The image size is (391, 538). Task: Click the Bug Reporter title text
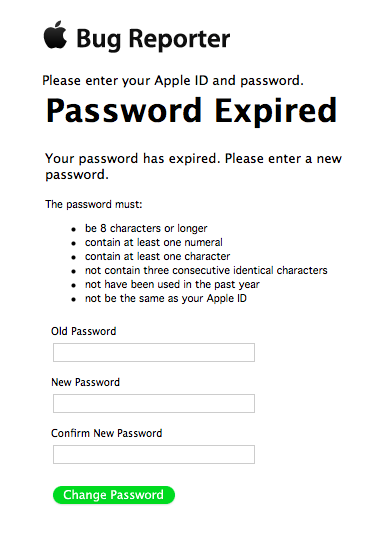pyautogui.click(x=153, y=39)
